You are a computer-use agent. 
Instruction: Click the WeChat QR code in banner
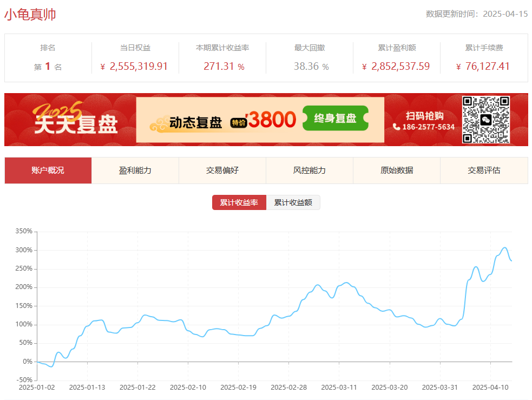pos(486,120)
